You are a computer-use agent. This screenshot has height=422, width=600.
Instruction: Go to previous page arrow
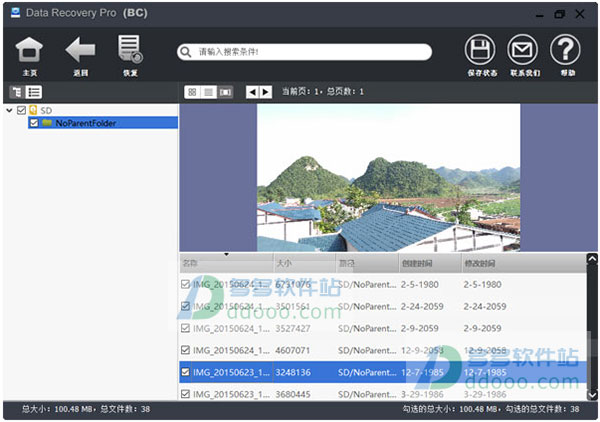pyautogui.click(x=252, y=92)
